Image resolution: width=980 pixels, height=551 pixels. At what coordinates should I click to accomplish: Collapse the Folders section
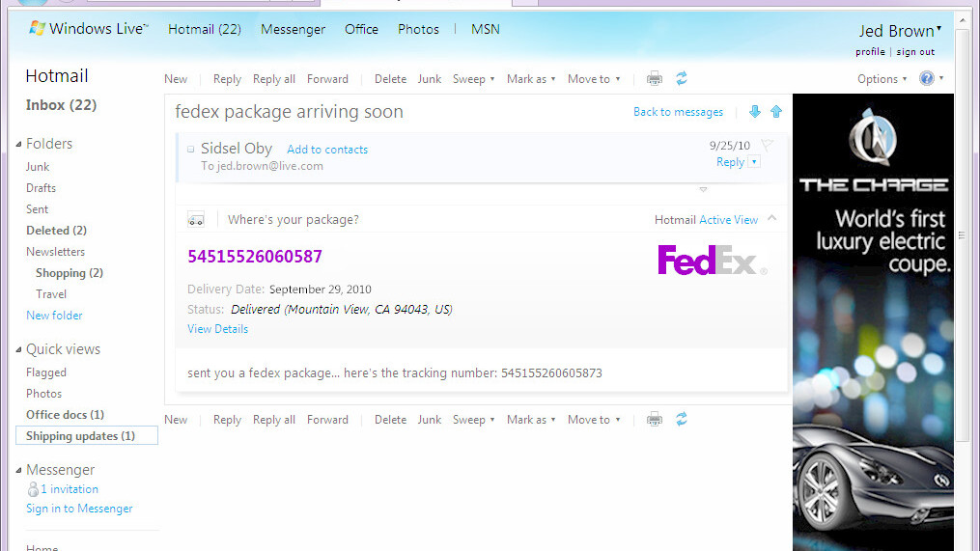(x=18, y=145)
